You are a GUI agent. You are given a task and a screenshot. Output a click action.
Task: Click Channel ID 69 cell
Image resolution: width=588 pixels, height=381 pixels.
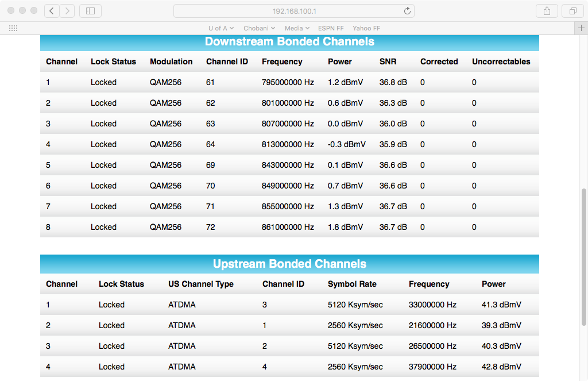(210, 165)
